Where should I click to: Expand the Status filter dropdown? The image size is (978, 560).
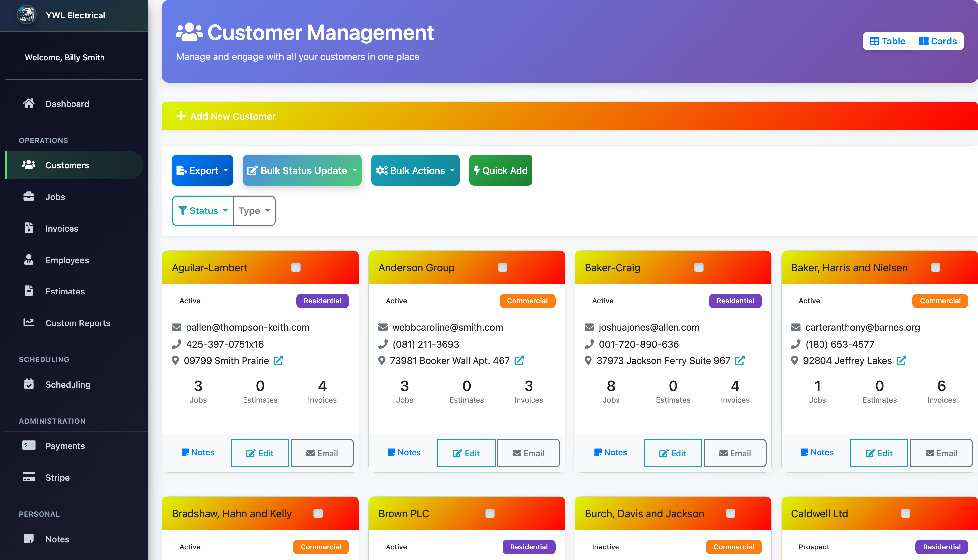coord(202,210)
